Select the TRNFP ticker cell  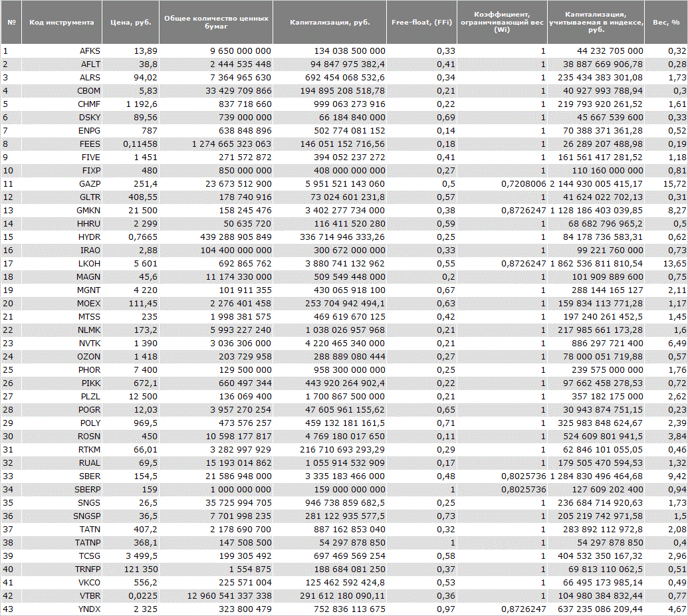click(61, 569)
